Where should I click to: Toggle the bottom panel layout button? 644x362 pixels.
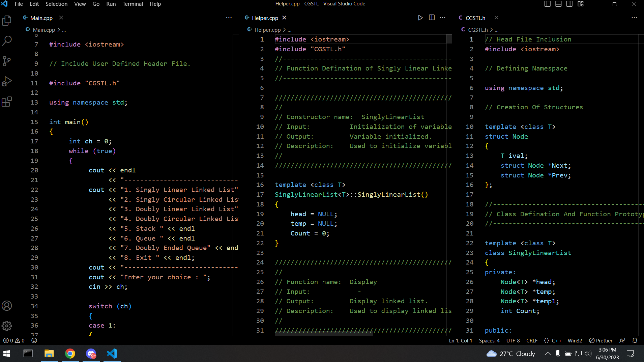point(558,4)
